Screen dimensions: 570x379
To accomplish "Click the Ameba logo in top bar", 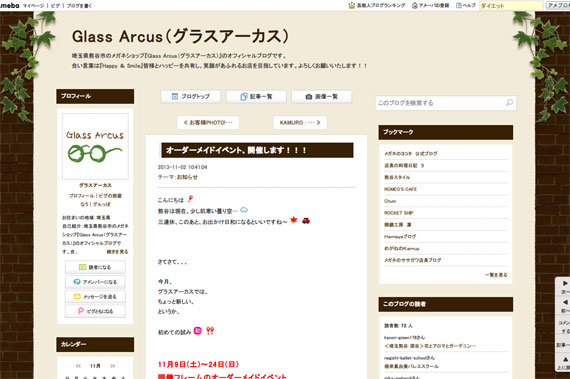I will pos(9,5).
